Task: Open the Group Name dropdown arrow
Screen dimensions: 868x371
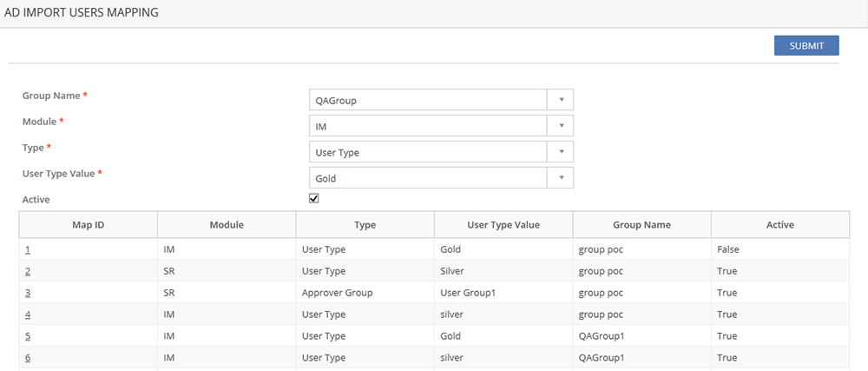Action: [x=561, y=100]
